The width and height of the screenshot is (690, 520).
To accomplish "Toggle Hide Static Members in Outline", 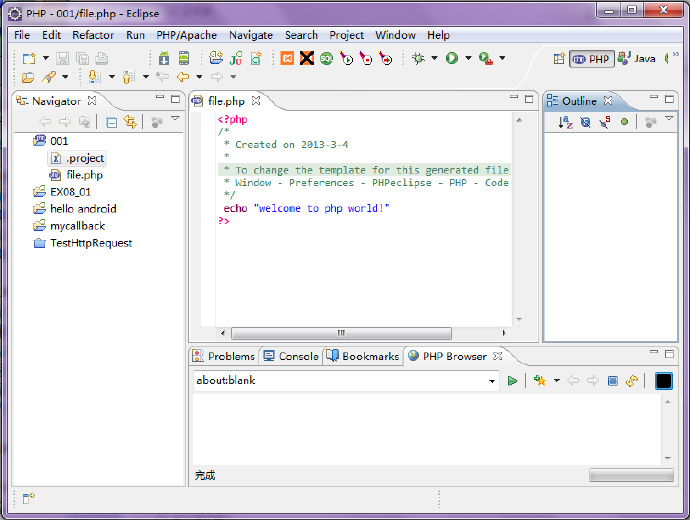I will coord(605,122).
